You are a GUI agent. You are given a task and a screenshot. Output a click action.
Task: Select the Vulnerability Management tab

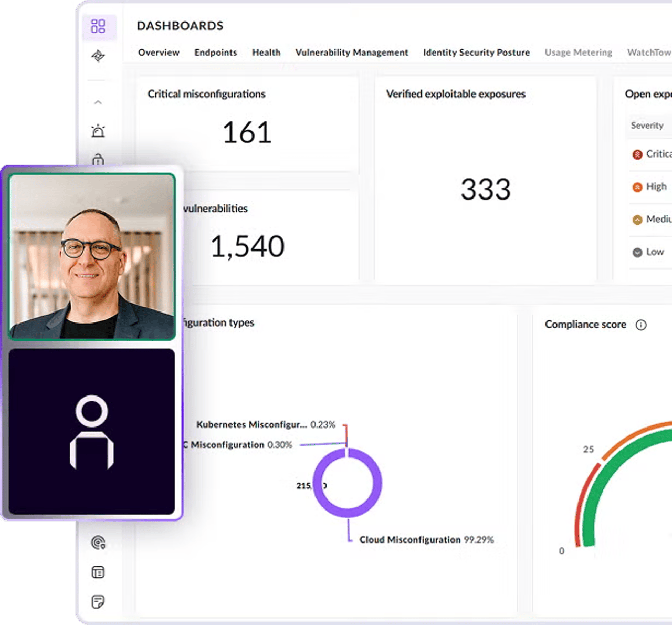pos(352,53)
